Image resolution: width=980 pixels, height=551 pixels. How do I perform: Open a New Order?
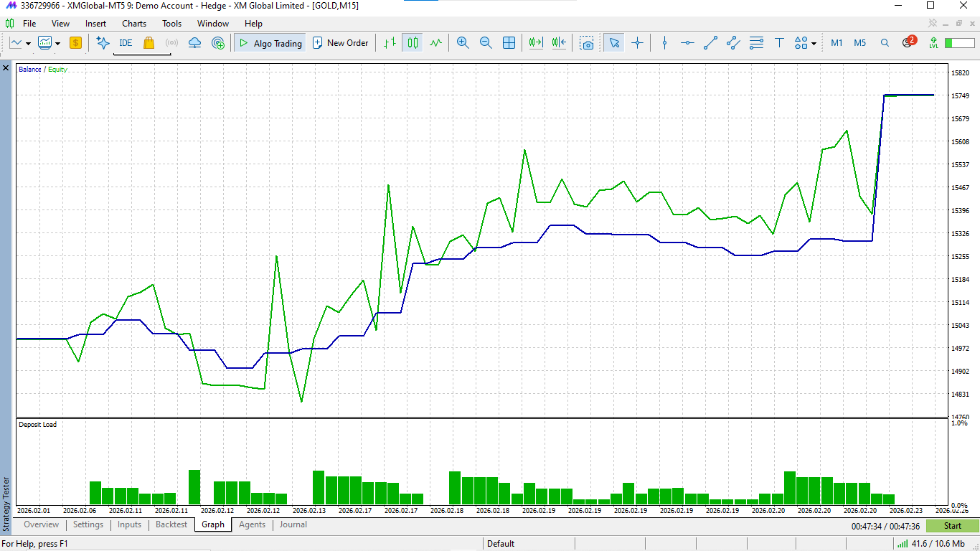(340, 43)
